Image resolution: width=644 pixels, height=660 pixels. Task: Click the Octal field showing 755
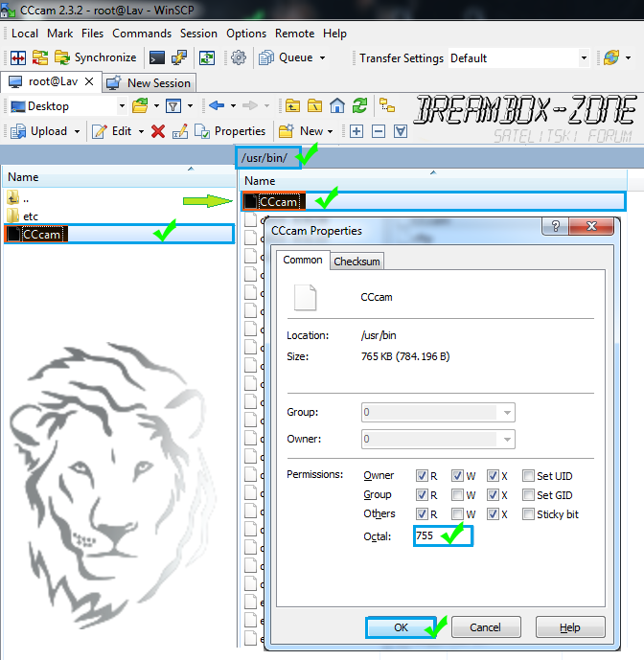(x=443, y=535)
